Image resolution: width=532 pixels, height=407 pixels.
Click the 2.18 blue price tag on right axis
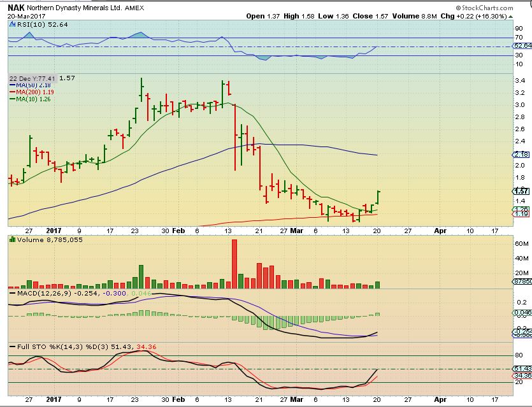521,154
